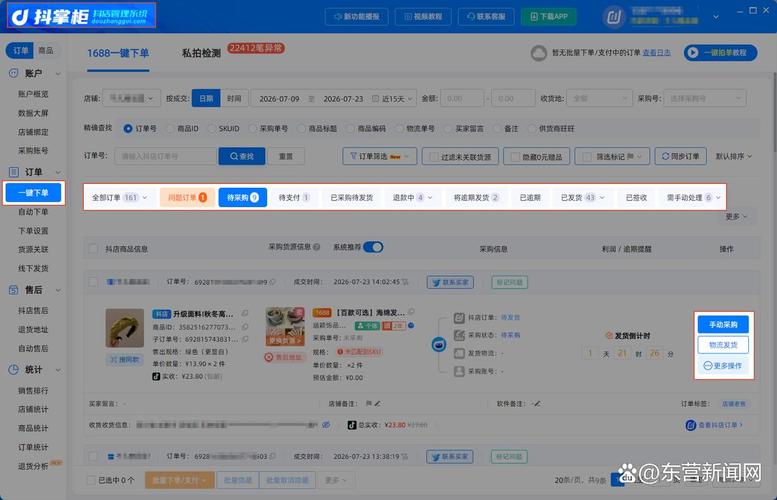The image size is (777, 500).
Task: Check the 隐藏0元赠品 checkbox
Action: tap(515, 157)
